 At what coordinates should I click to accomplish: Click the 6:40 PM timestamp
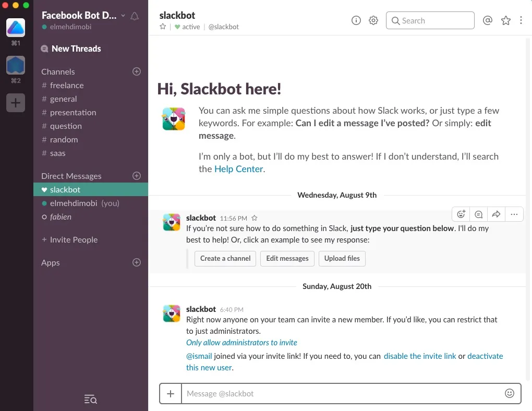232,309
